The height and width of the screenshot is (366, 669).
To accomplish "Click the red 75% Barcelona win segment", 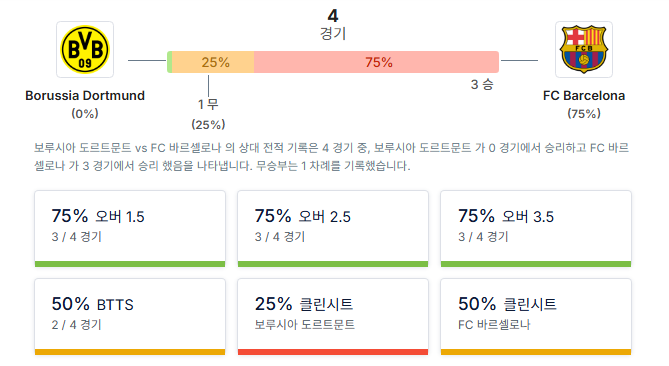I will [376, 62].
